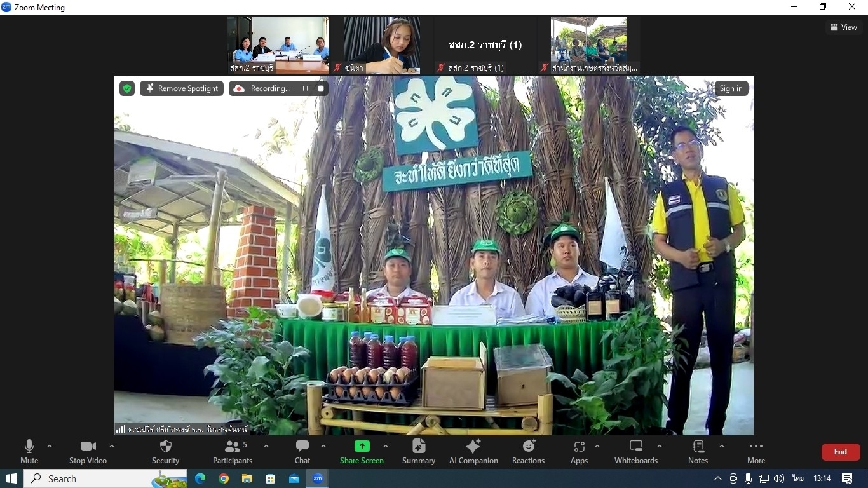Open the Reactions menu

(528, 452)
